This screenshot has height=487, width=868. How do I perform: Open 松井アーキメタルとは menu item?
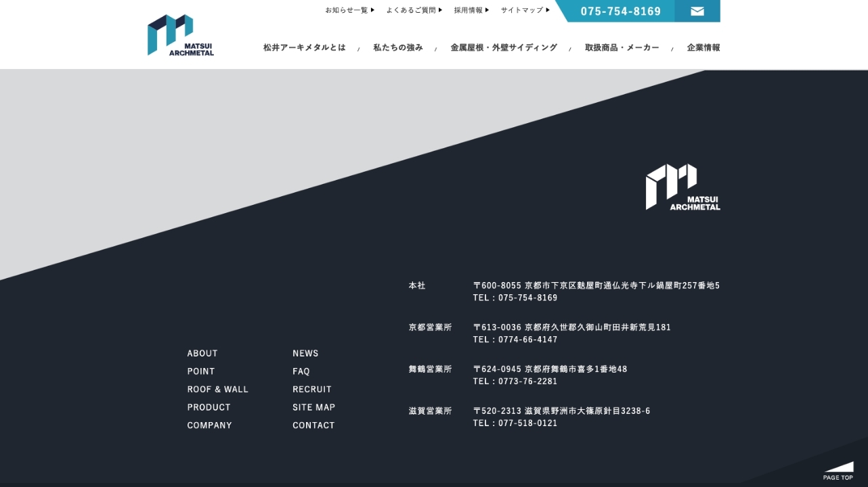[x=304, y=47]
